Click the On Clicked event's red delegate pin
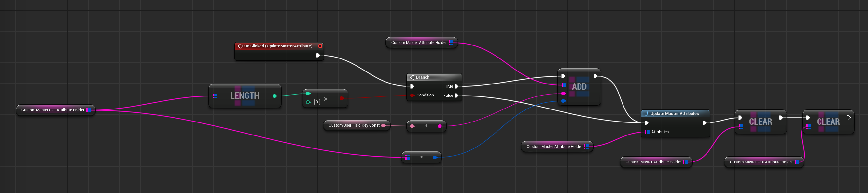This screenshot has height=193, width=868. pos(320,46)
